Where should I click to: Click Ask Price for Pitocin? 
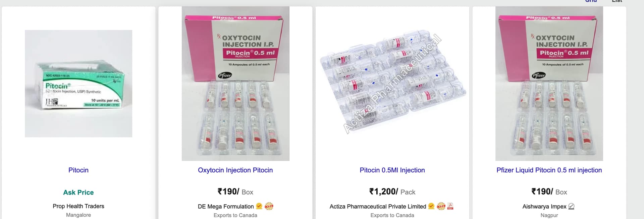78,193
